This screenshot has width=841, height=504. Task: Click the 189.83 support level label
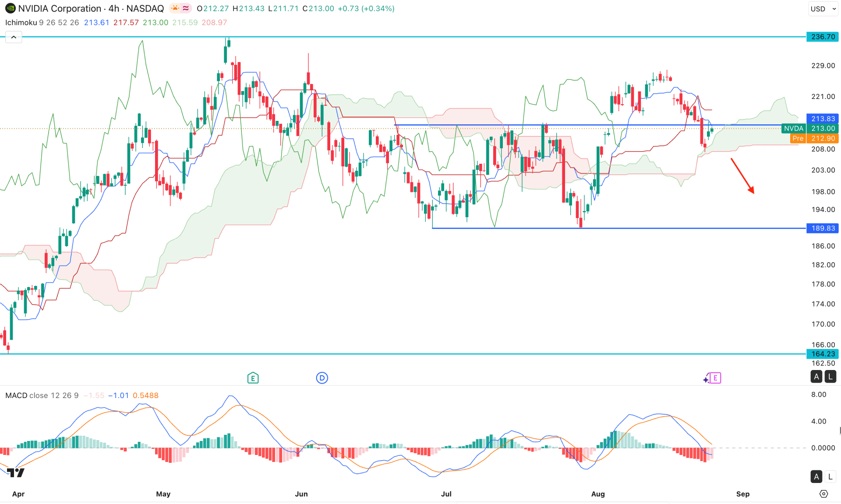[823, 228]
